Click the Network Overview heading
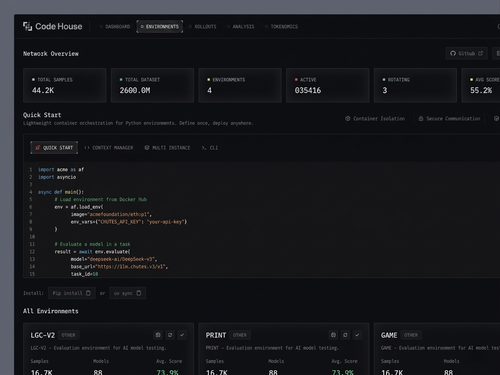The image size is (500, 375). pyautogui.click(x=51, y=54)
